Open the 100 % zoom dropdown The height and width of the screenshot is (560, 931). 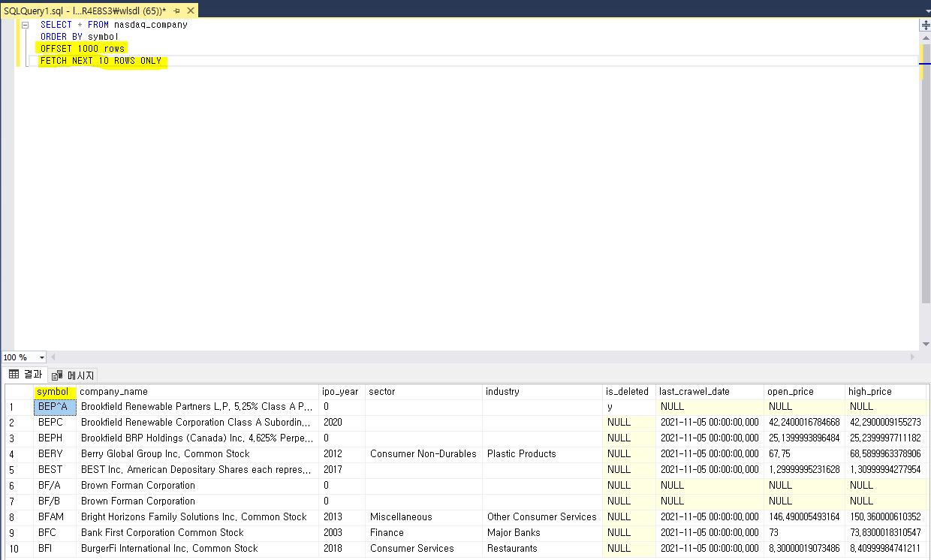[41, 358]
